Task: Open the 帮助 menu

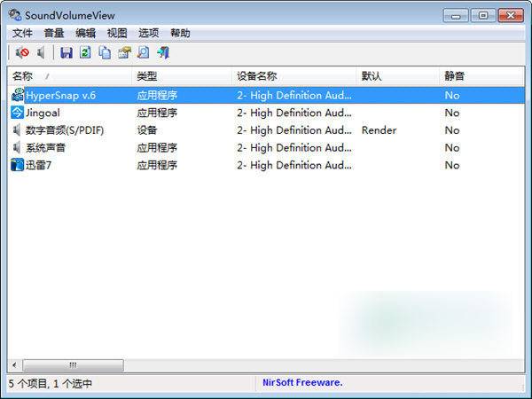Action: (x=180, y=34)
